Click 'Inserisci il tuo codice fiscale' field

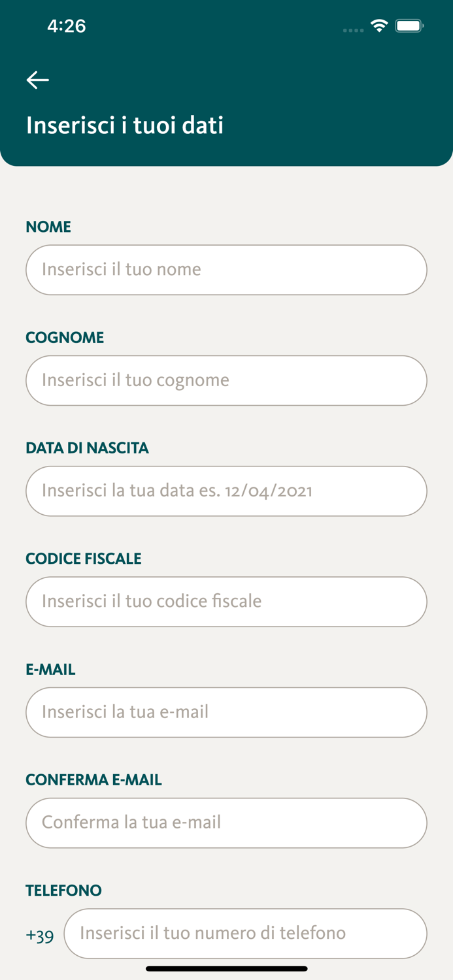coord(226,601)
